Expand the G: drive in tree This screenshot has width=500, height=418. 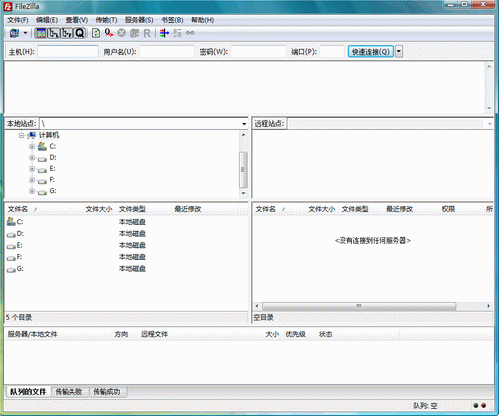[x=32, y=191]
